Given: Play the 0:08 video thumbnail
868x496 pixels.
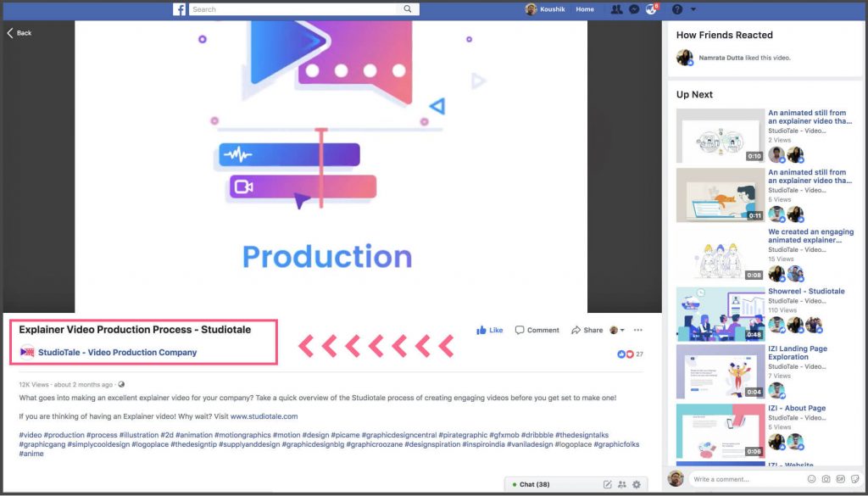Looking at the screenshot, I should [721, 254].
